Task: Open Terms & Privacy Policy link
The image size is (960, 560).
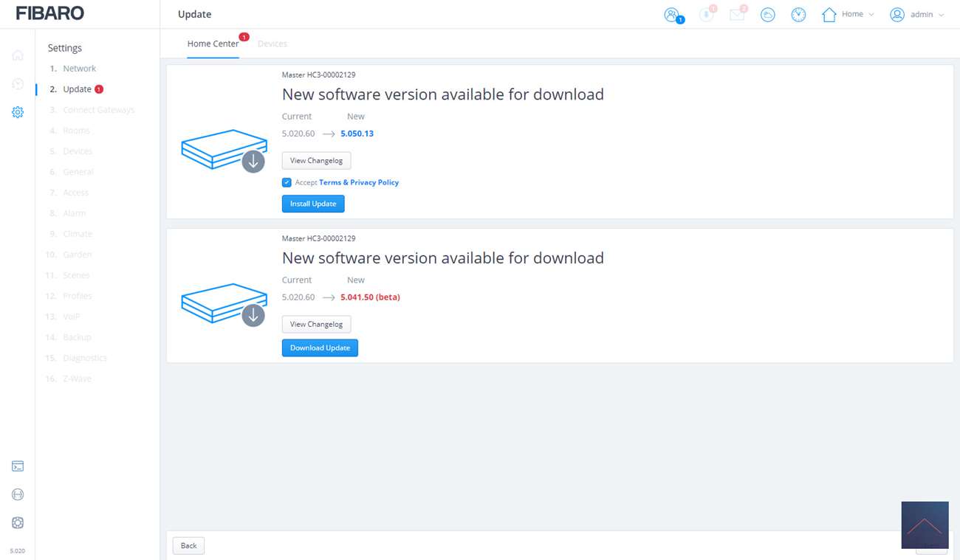Action: (359, 182)
